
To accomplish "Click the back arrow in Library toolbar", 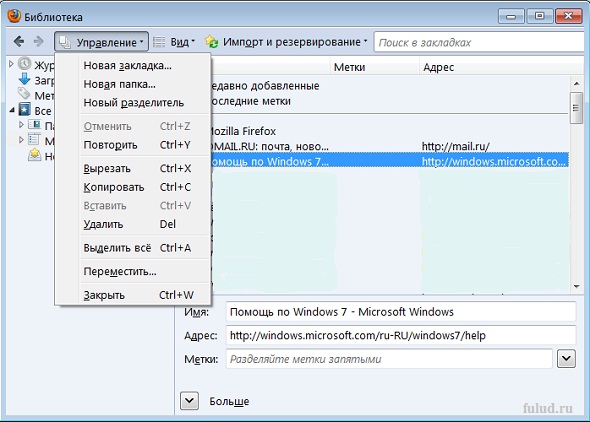I will (19, 41).
